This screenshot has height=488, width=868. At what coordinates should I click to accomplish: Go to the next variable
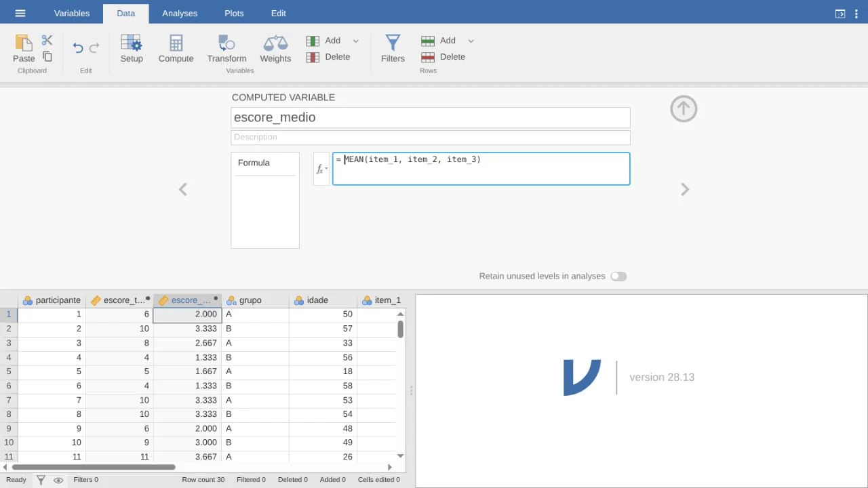[x=685, y=189]
